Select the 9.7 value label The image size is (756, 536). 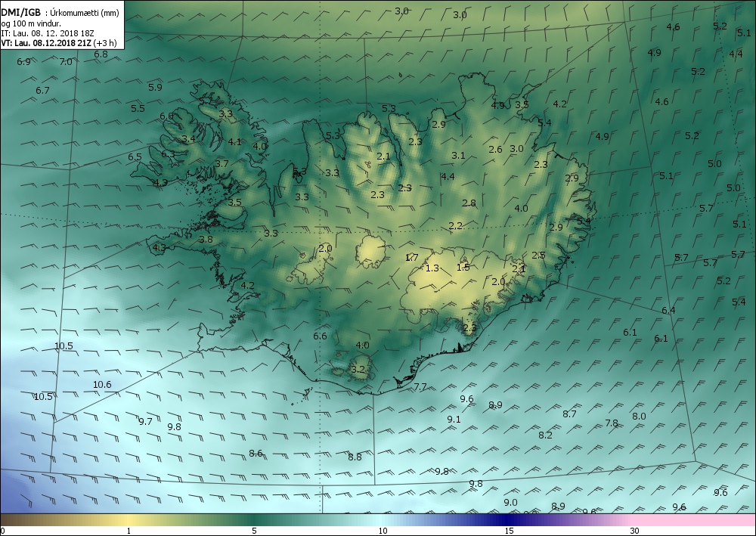click(146, 421)
